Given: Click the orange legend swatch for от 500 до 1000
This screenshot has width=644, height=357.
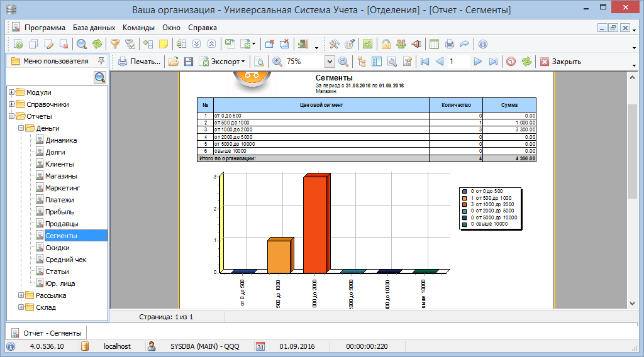Looking at the screenshot, I should 464,197.
